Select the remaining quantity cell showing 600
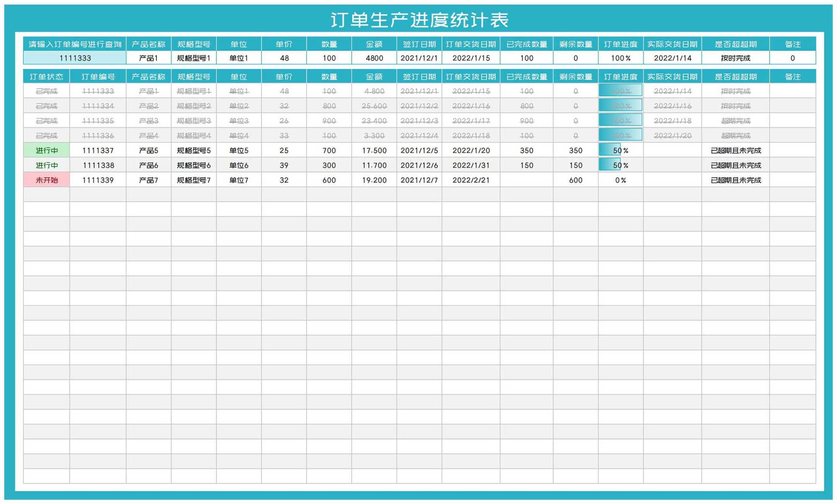The width and height of the screenshot is (837, 504). pyautogui.click(x=575, y=180)
